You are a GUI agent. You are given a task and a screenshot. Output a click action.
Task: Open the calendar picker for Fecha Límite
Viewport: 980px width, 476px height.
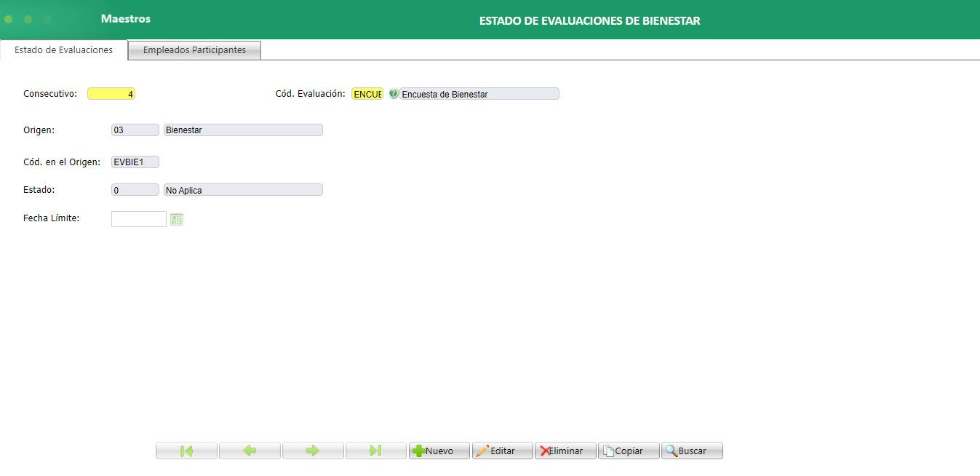[176, 218]
